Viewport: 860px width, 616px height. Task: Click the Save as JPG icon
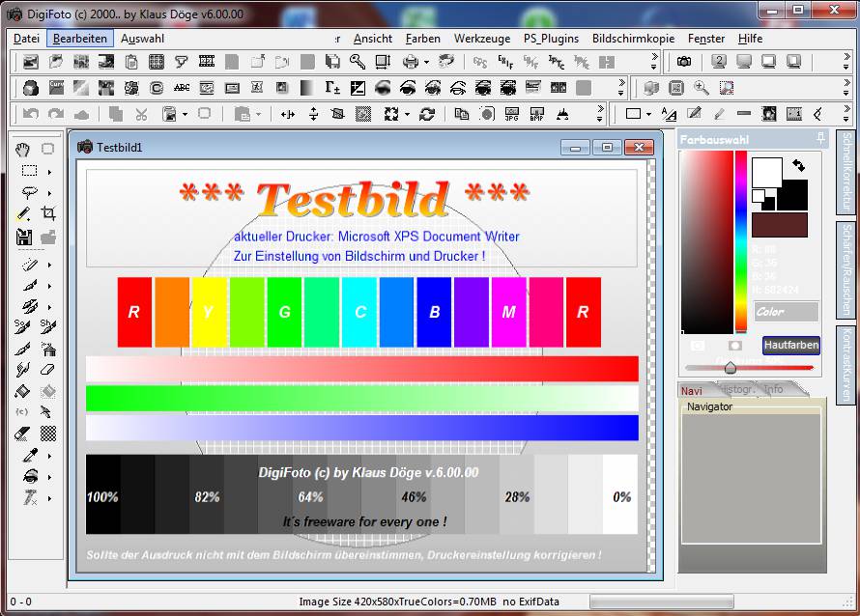click(x=512, y=114)
